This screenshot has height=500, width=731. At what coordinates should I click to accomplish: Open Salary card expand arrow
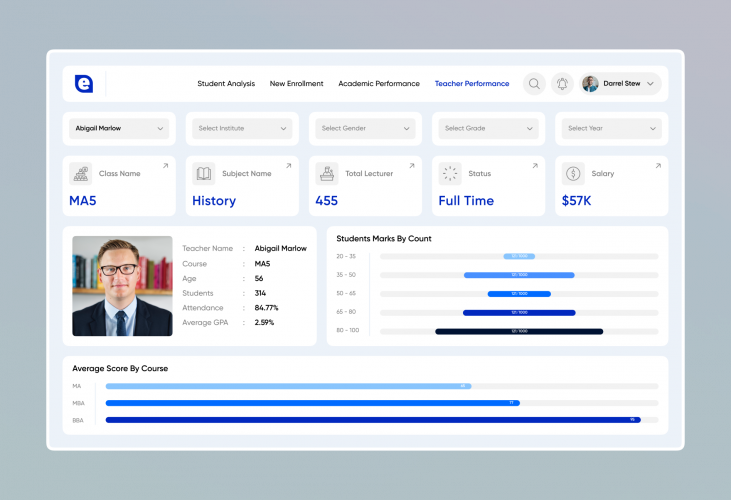(x=658, y=166)
